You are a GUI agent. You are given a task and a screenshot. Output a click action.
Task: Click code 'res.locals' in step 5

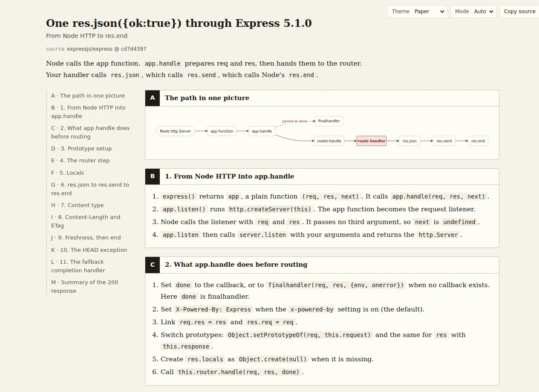[x=205, y=359]
